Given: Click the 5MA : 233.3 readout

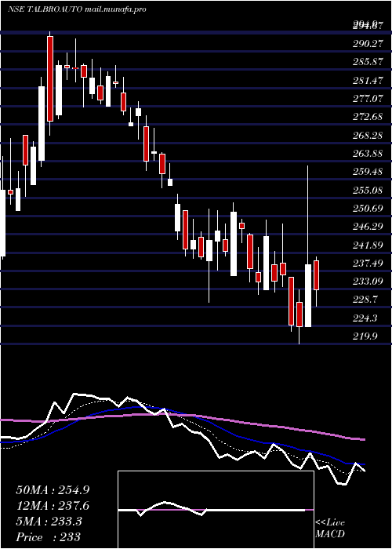Looking at the screenshot, I should 49,522.
